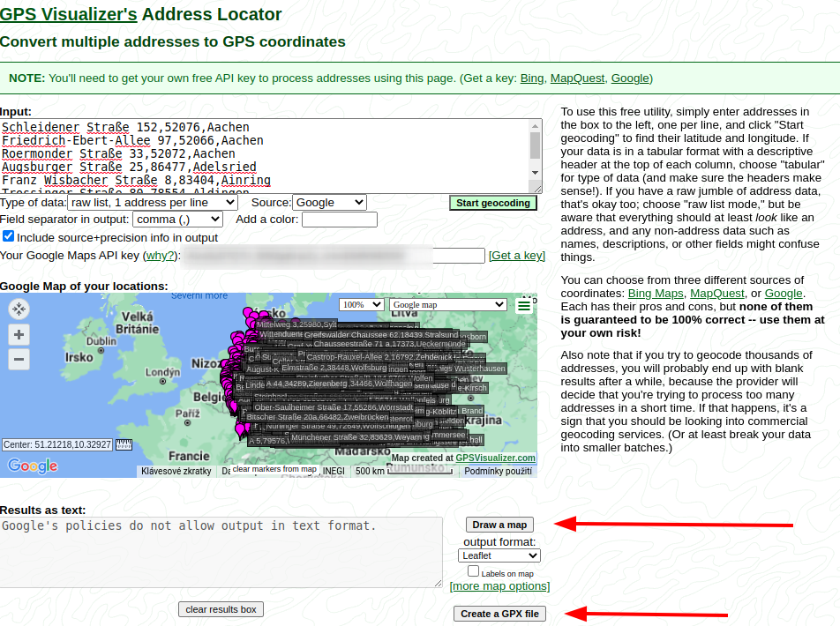
Task: Click the Franz Wisbacher Straße 8 Ainring line
Action: pyautogui.click(x=136, y=181)
